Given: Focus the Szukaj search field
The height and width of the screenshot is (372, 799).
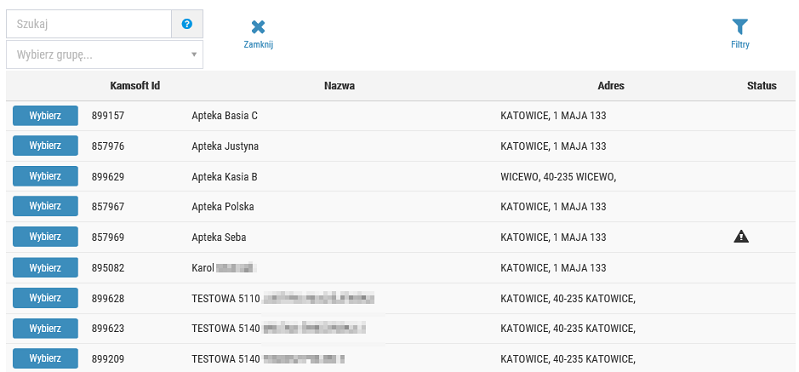Looking at the screenshot, I should tap(89, 24).
